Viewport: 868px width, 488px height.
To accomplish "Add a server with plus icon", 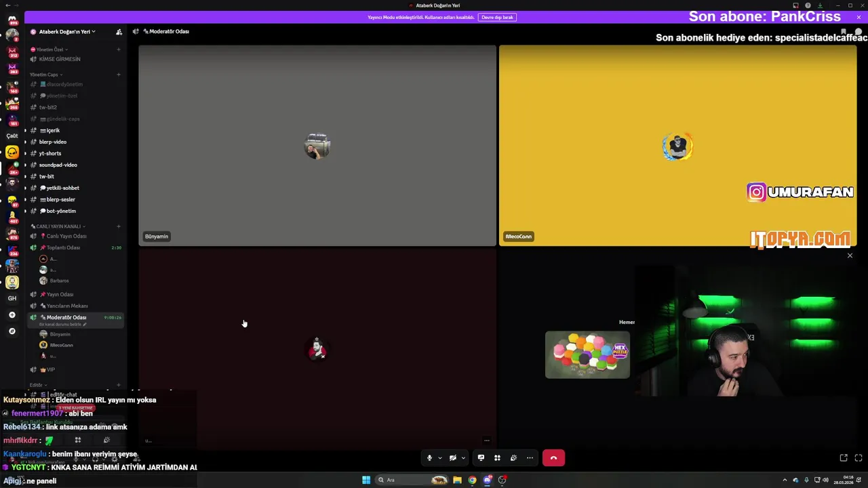I will (12, 315).
